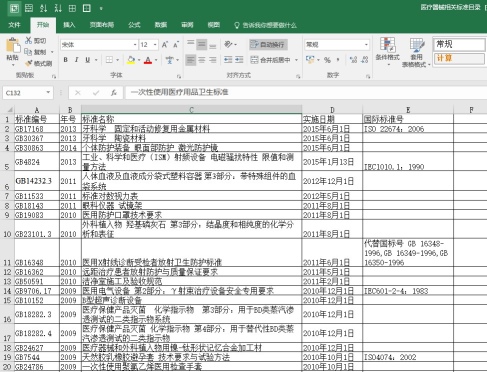Toggle Bold formatting on

66,60
